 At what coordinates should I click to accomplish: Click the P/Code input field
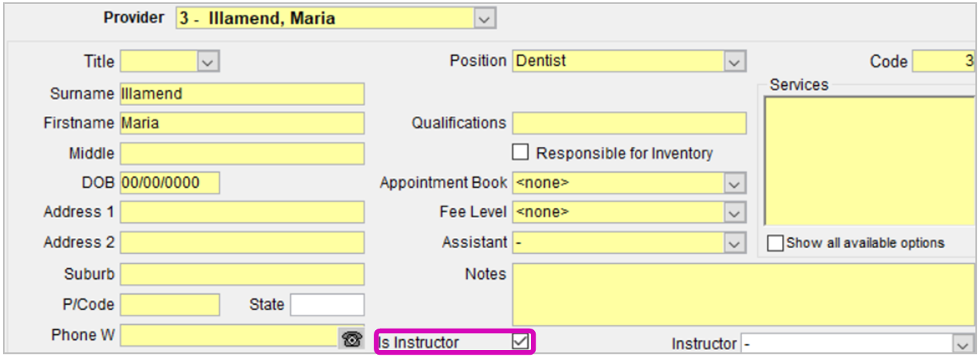tap(170, 305)
